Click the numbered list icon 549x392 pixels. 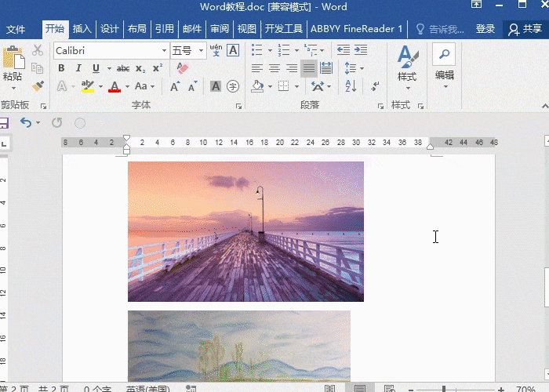coord(284,50)
